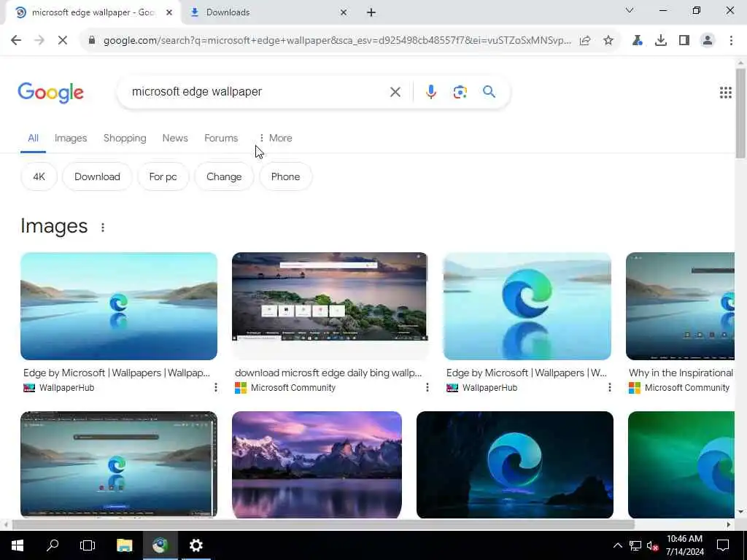The height and width of the screenshot is (560, 747).
Task: Open the Google apps grid
Action: (725, 93)
